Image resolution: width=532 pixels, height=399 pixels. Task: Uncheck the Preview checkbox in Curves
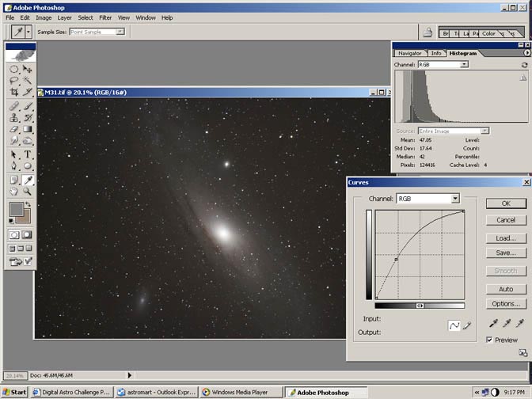coord(490,340)
